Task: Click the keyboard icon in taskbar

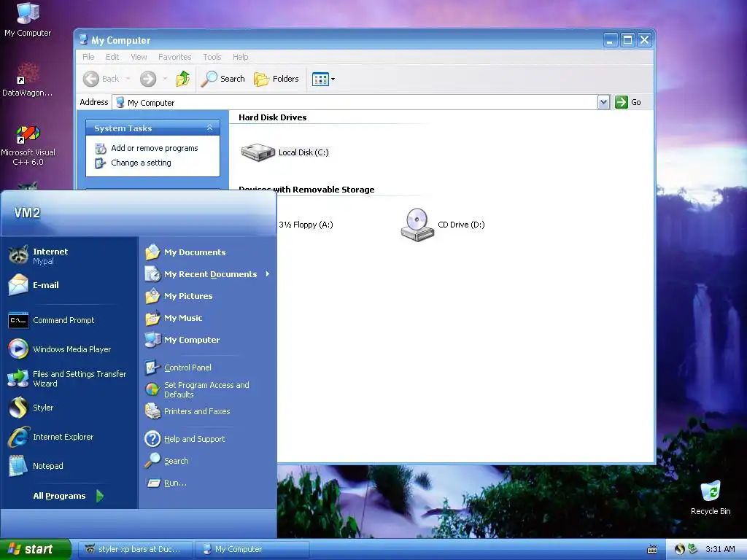Action: [x=652, y=550]
